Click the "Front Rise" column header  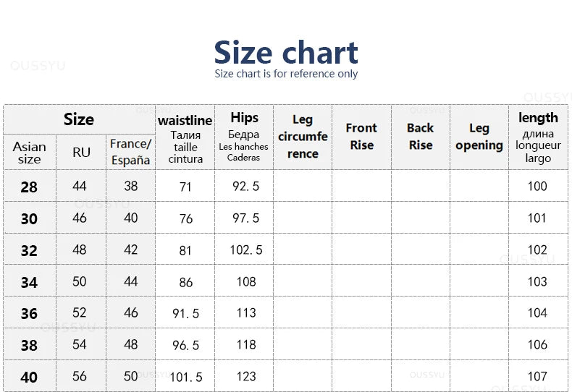[361, 137]
